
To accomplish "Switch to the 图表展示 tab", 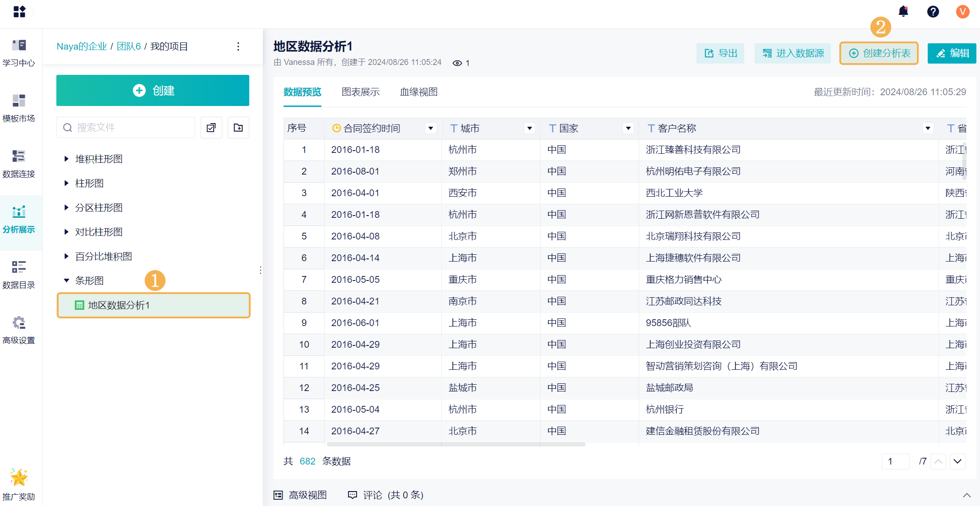I will pyautogui.click(x=361, y=92).
